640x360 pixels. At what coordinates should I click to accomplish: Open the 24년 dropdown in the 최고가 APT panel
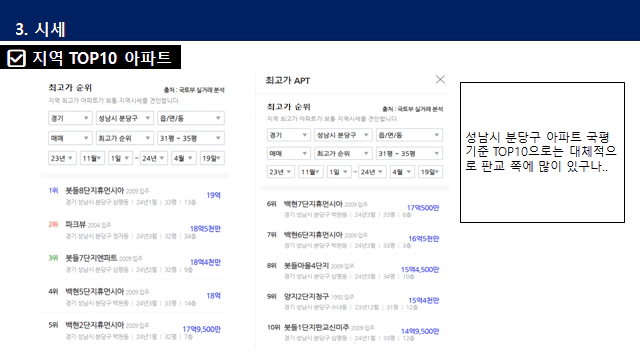(x=372, y=172)
